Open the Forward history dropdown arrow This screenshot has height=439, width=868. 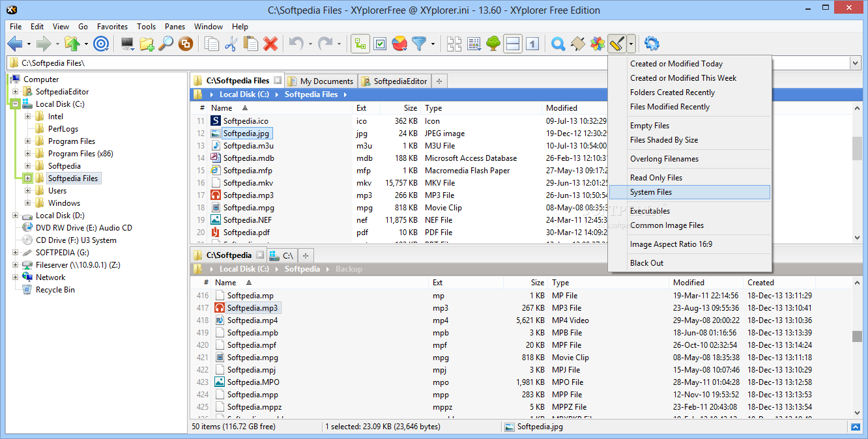57,44
